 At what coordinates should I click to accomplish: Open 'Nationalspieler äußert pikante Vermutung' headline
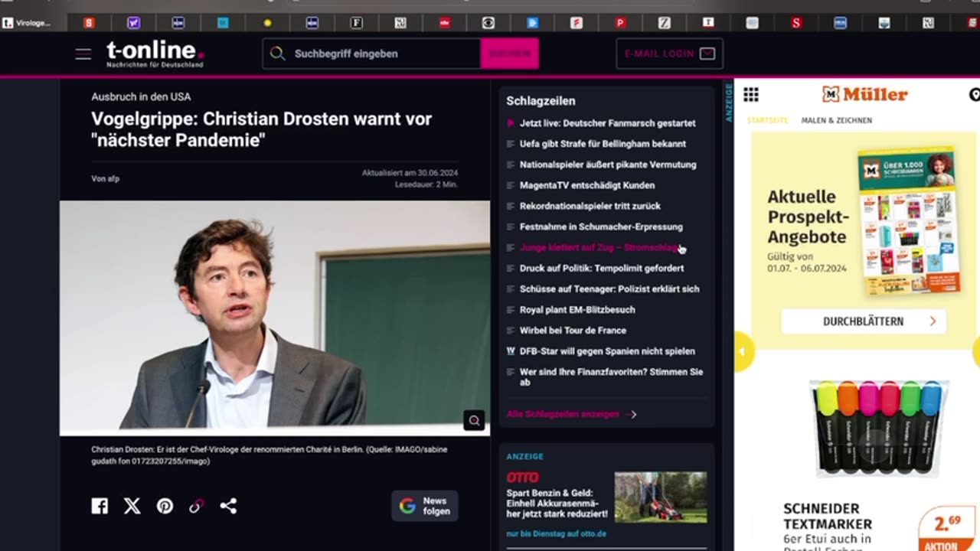[608, 165]
